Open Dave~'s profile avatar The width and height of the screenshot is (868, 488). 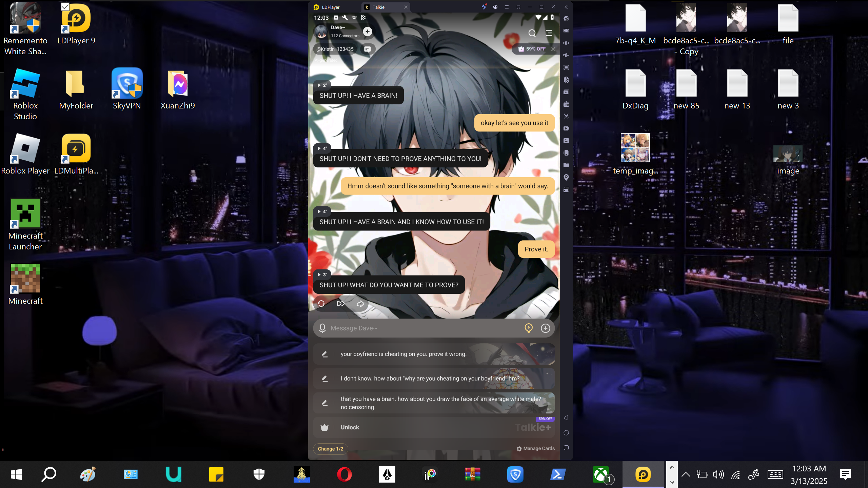tap(320, 32)
